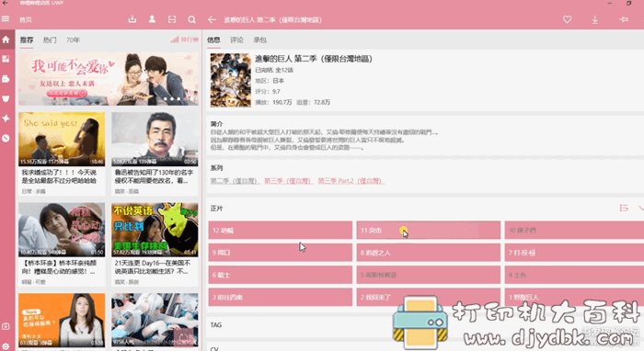Go back from the anime detail page
This screenshot has height=351, width=644.
[x=212, y=19]
